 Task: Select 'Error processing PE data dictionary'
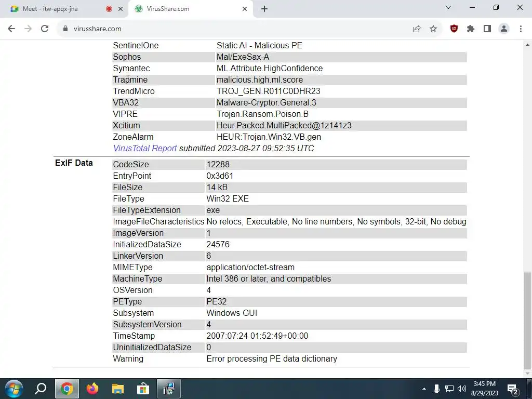[272, 359]
